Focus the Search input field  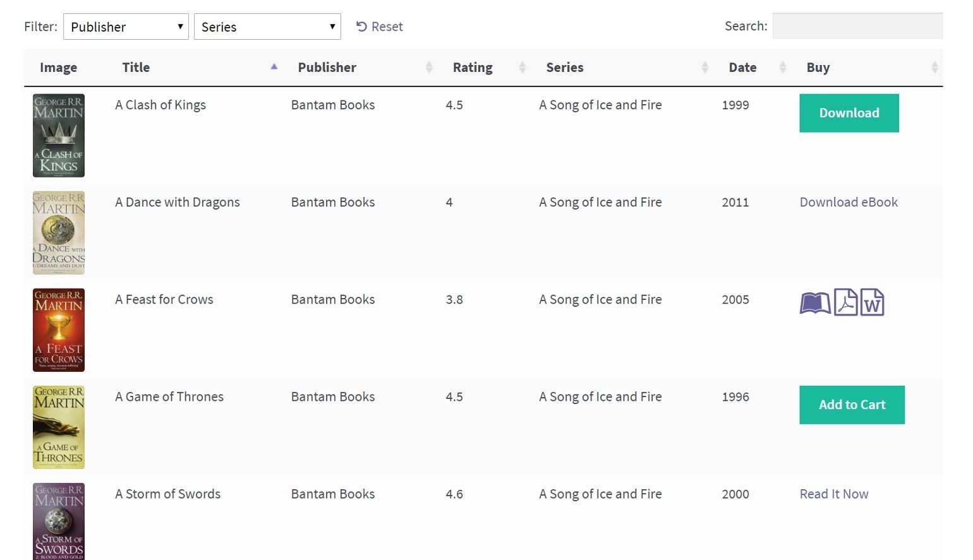point(857,27)
